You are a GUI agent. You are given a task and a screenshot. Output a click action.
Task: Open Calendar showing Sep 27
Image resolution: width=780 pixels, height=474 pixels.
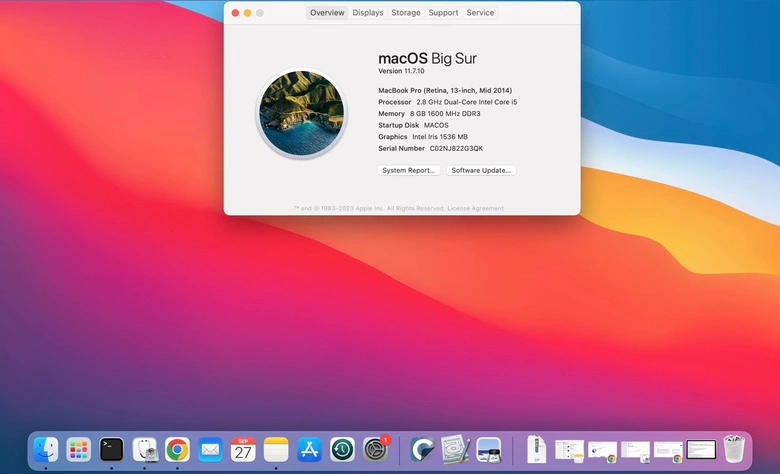click(243, 450)
